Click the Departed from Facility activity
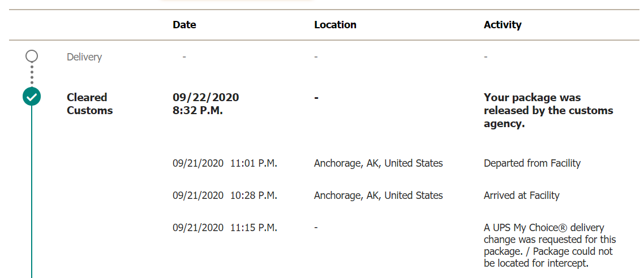The height and width of the screenshot is (278, 644). pos(533,163)
